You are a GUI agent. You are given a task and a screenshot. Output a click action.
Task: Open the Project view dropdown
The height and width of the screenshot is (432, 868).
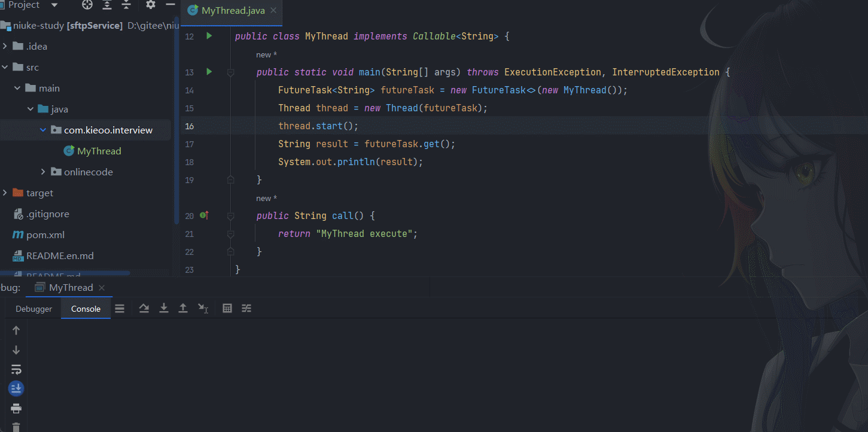(x=54, y=5)
